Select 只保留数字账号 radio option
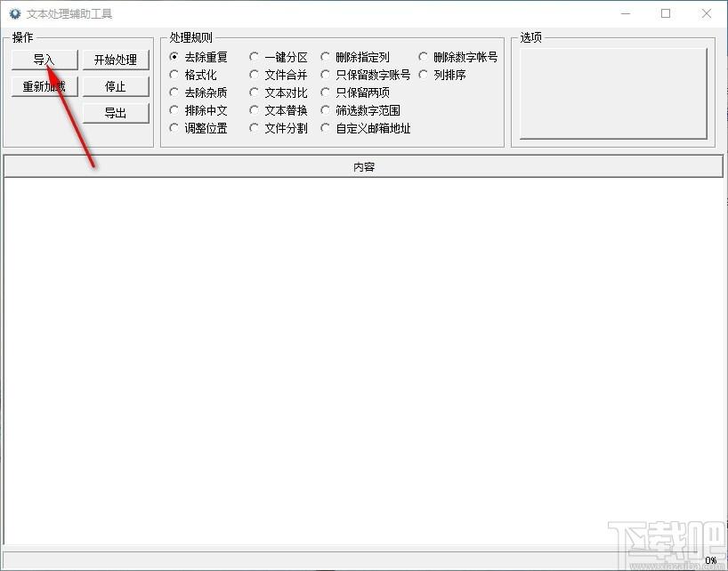This screenshot has height=571, width=728. 366,75
